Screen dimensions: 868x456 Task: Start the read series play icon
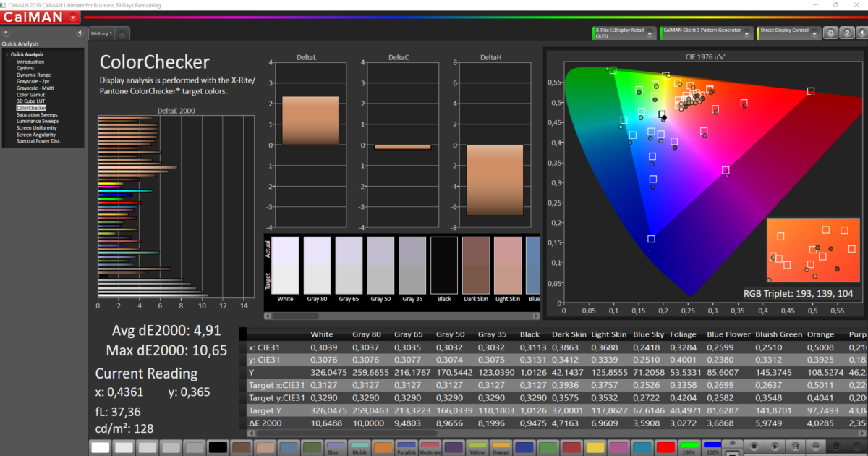pos(775,447)
